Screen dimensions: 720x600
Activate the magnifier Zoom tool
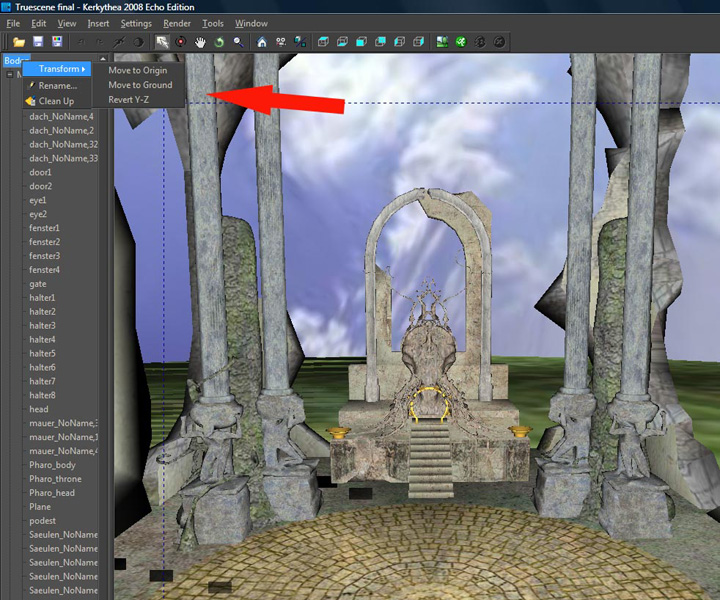(x=238, y=42)
